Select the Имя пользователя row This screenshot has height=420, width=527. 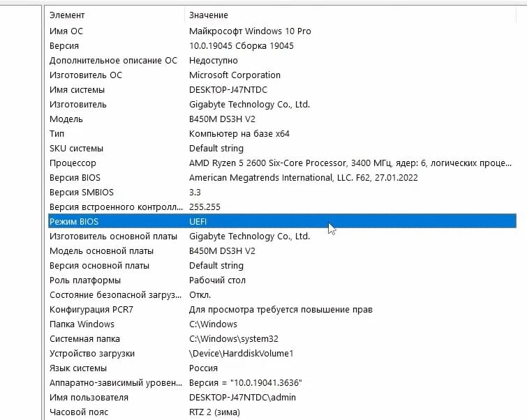pos(282,398)
